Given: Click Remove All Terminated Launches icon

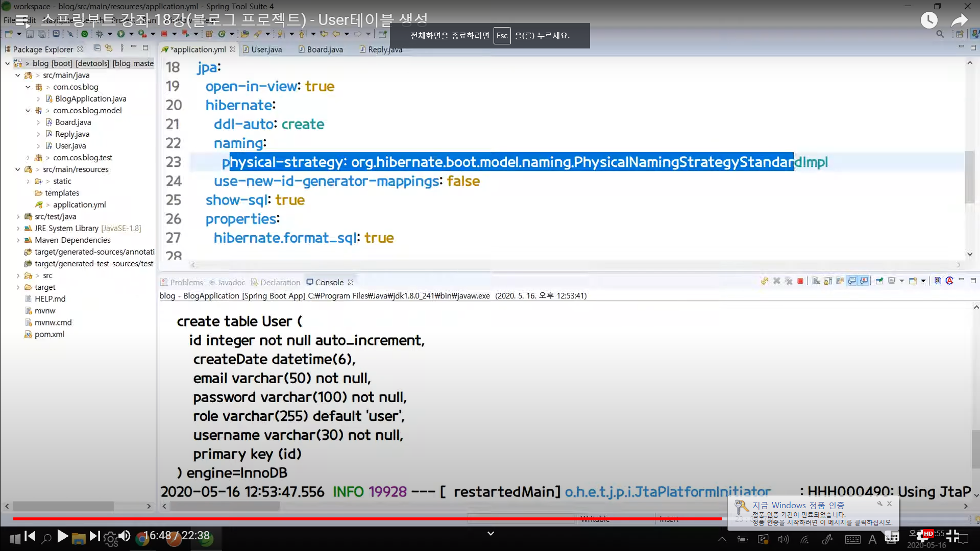Looking at the screenshot, I should (789, 281).
